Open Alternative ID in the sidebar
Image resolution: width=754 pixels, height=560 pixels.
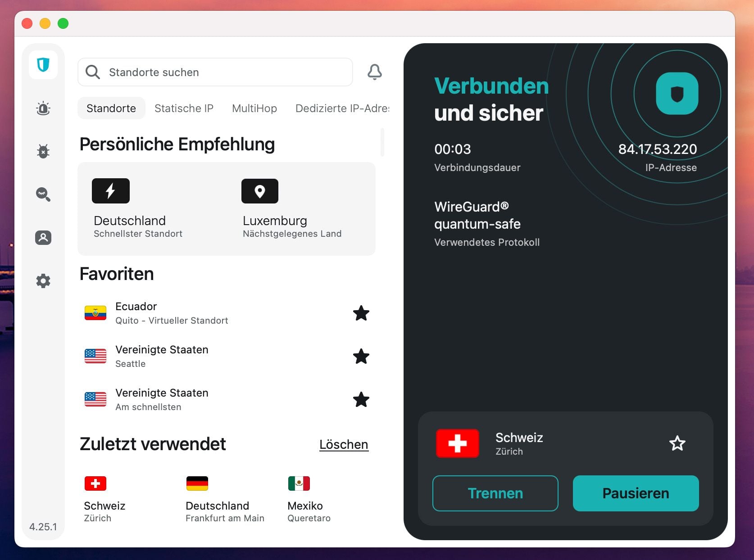point(43,238)
